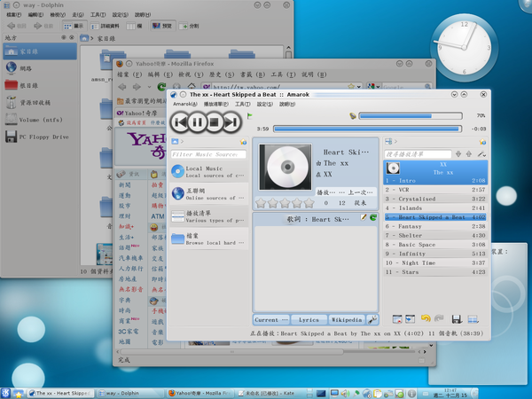Open the Help(H) menu in Amarok
The image size is (532, 399).
pyautogui.click(x=287, y=104)
